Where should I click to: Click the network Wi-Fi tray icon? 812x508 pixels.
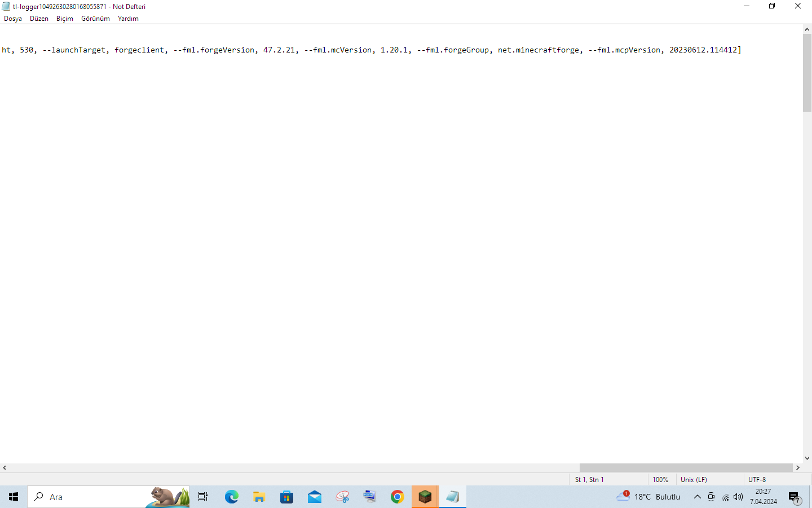point(725,497)
